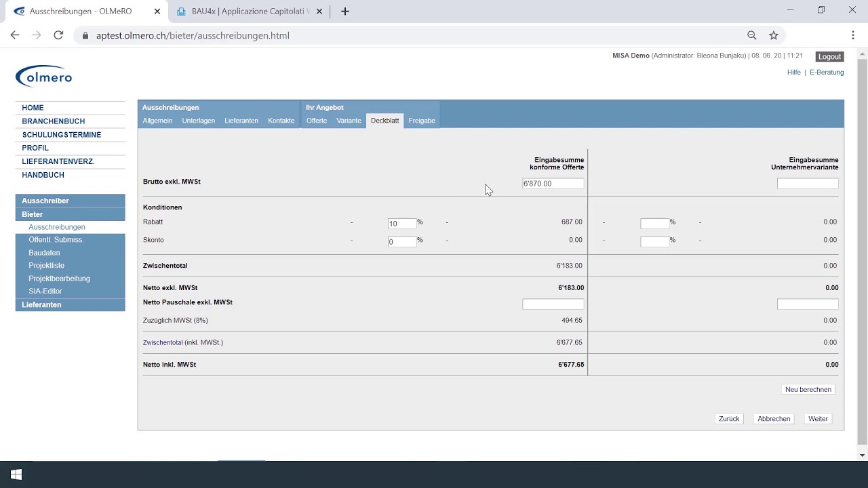The image size is (868, 488).
Task: Click the Zurück button
Action: (729, 419)
